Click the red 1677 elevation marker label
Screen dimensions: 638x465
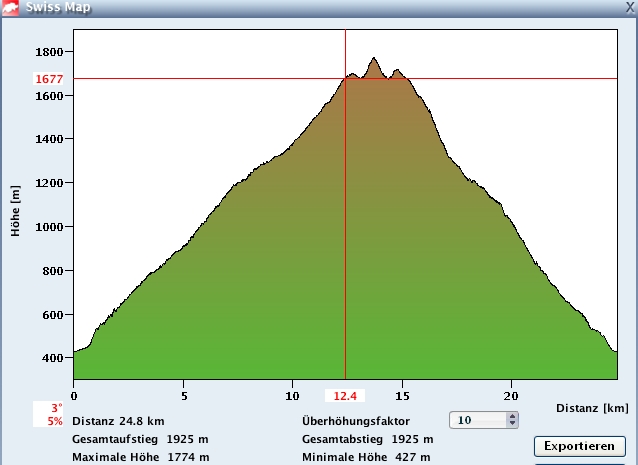49,79
